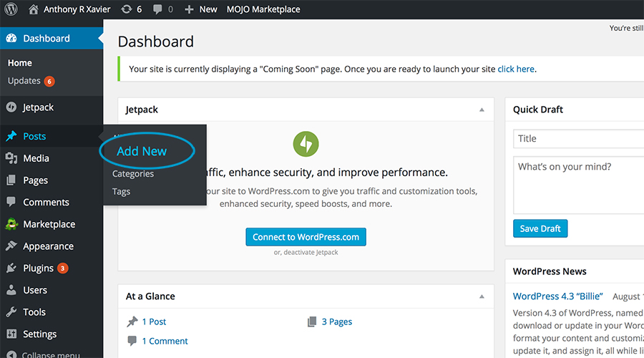Click the Plugins plug icon in sidebar
The height and width of the screenshot is (358, 644).
(11, 268)
